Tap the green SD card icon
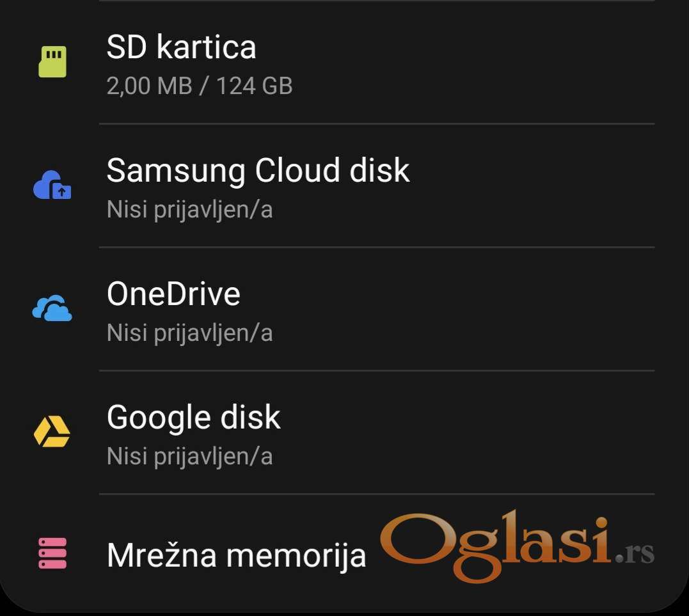The image size is (689, 616). (52, 61)
